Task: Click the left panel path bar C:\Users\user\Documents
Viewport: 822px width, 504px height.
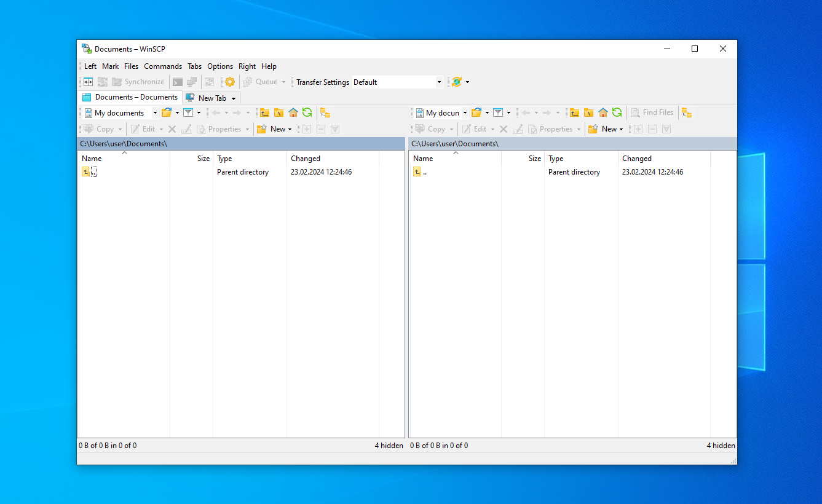Action: (123, 143)
